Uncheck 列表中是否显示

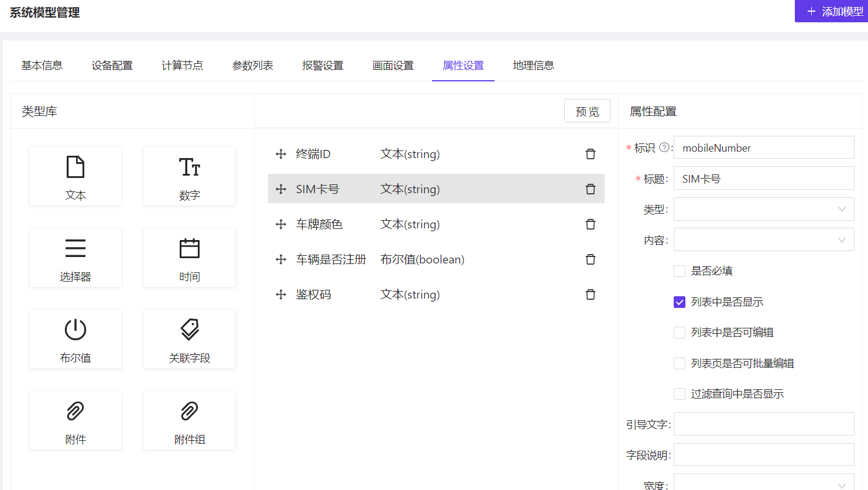coord(679,301)
